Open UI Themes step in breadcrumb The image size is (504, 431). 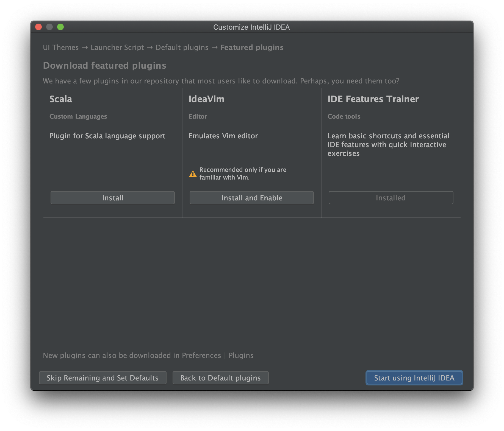61,47
